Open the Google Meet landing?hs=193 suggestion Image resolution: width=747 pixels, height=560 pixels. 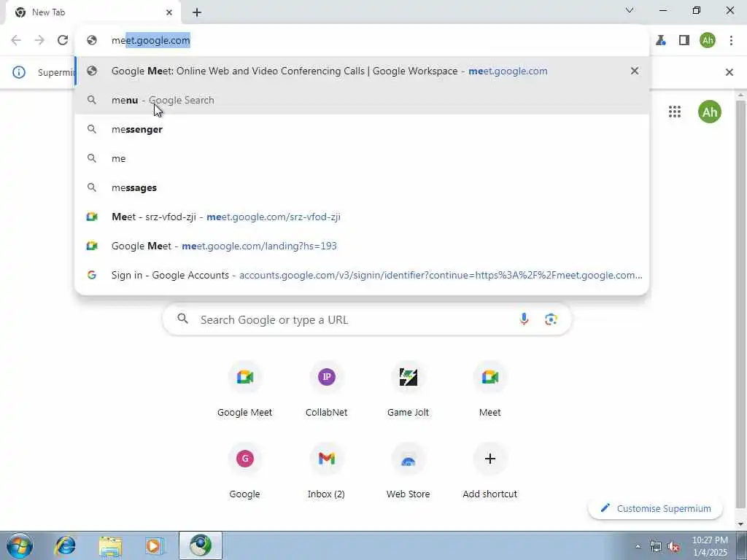(x=362, y=246)
